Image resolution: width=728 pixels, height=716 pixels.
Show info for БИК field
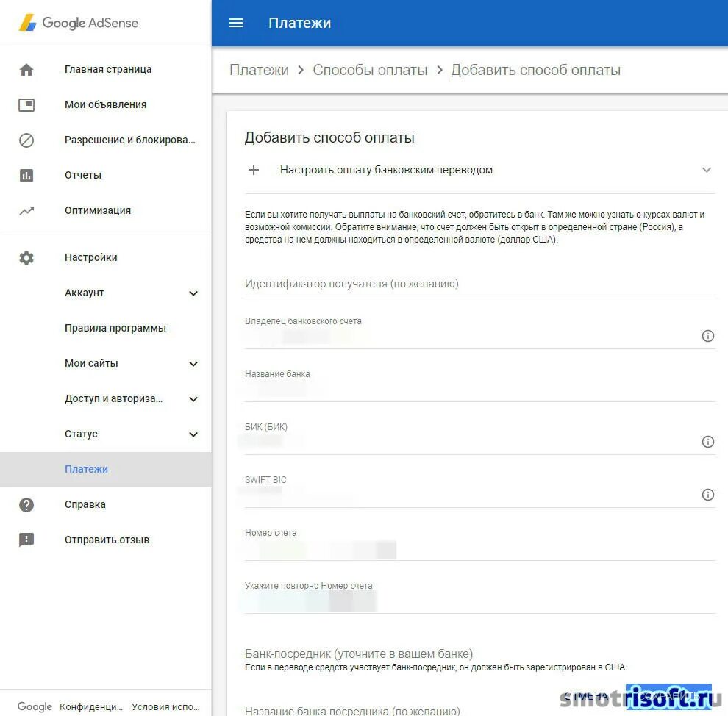pyautogui.click(x=707, y=441)
